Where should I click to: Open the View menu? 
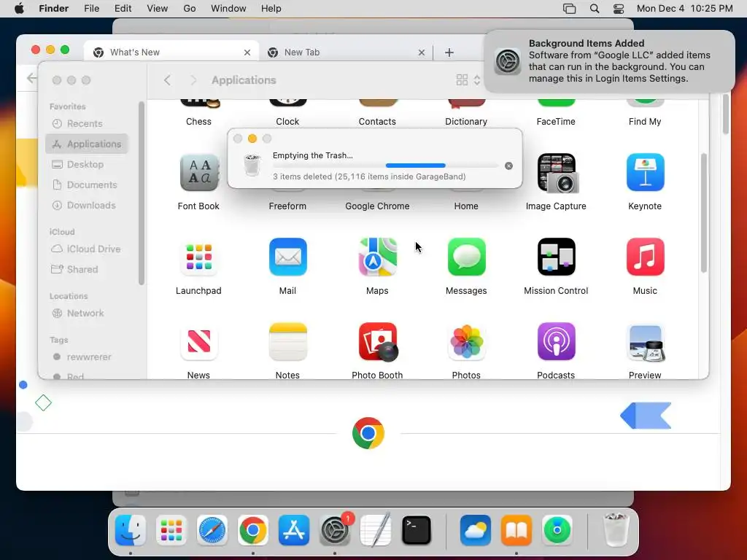(x=158, y=9)
